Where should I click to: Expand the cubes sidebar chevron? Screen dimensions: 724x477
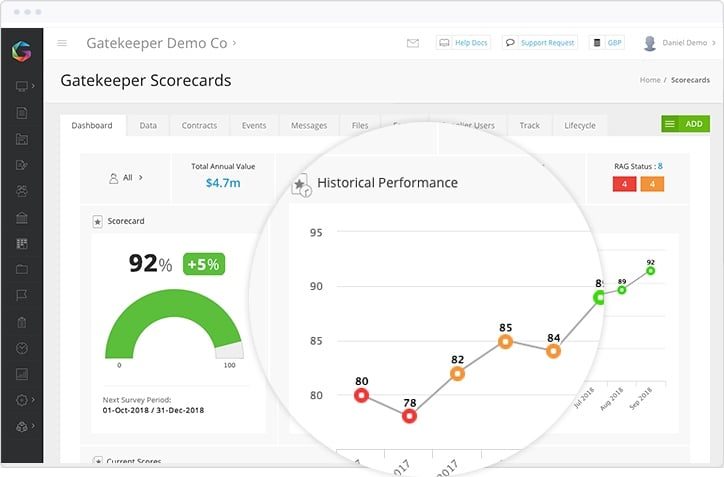(33, 426)
